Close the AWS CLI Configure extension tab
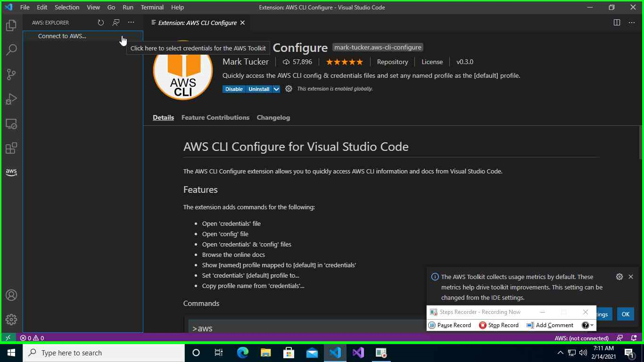This screenshot has width=644, height=362. pos(243,23)
